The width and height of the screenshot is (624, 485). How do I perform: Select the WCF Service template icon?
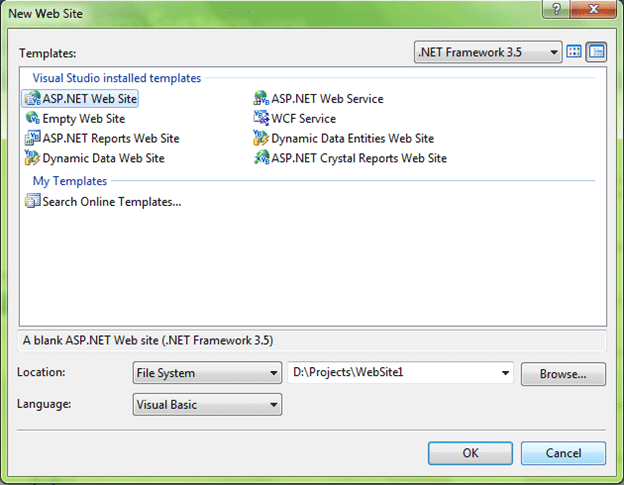click(261, 118)
